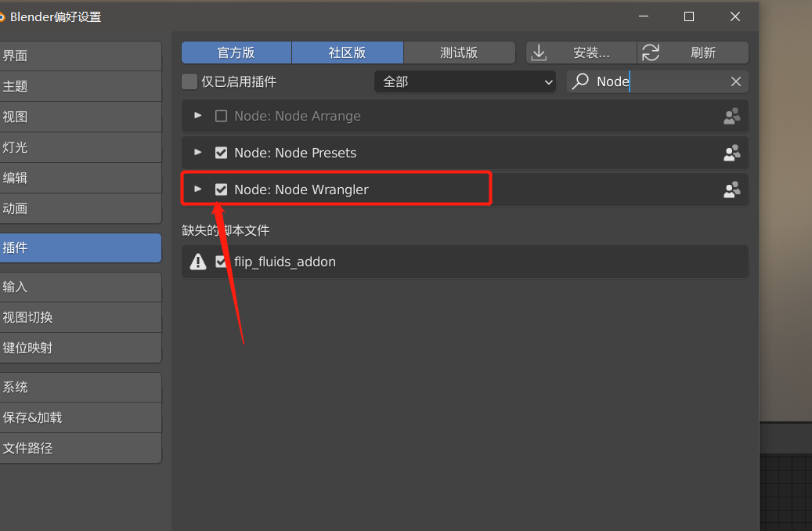This screenshot has width=812, height=531.
Task: Click the install download arrow icon
Action: tap(539, 52)
